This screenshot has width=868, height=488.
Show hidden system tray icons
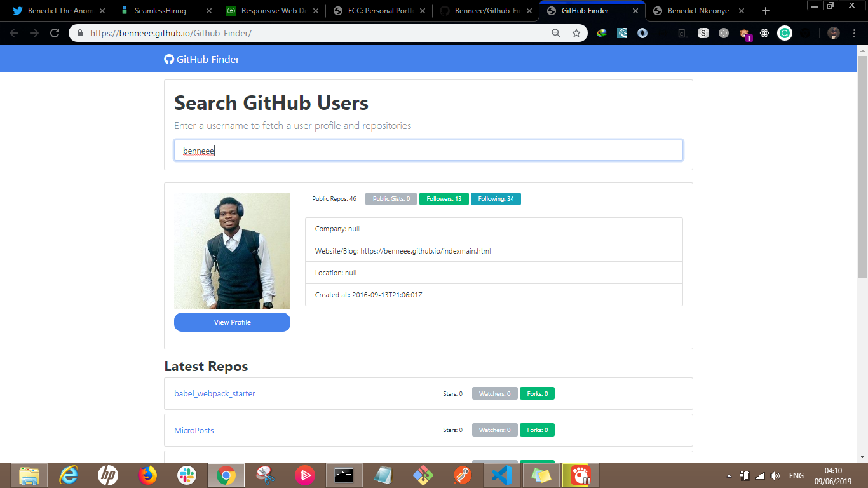(729, 475)
